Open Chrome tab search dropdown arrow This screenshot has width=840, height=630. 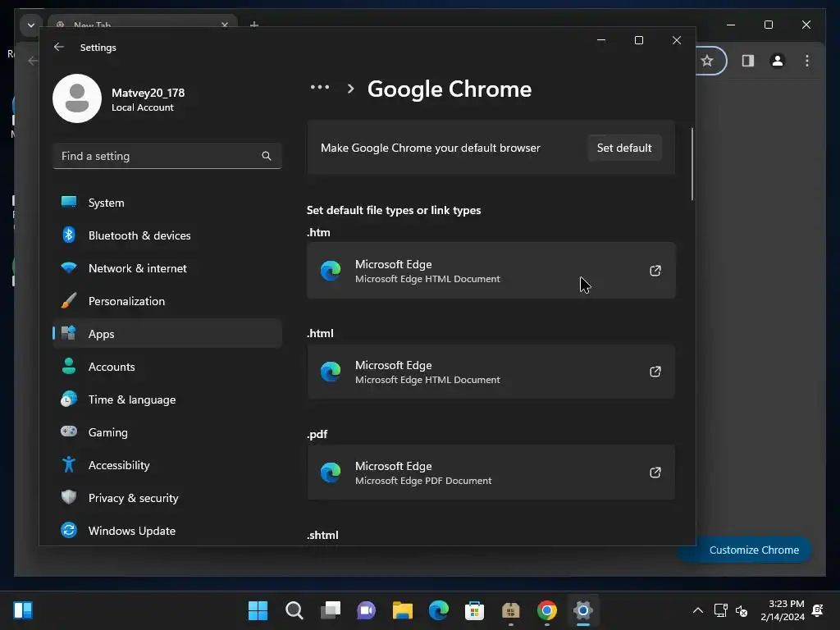(x=31, y=25)
